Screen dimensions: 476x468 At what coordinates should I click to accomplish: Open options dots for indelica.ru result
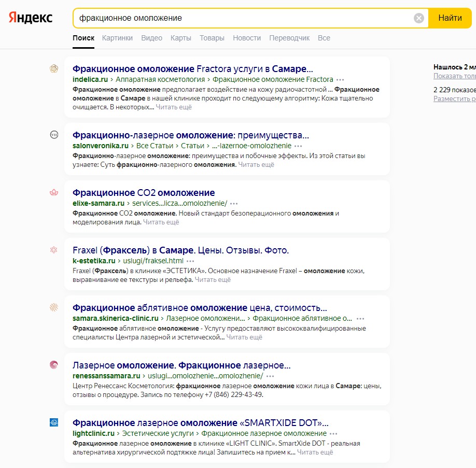(340, 80)
